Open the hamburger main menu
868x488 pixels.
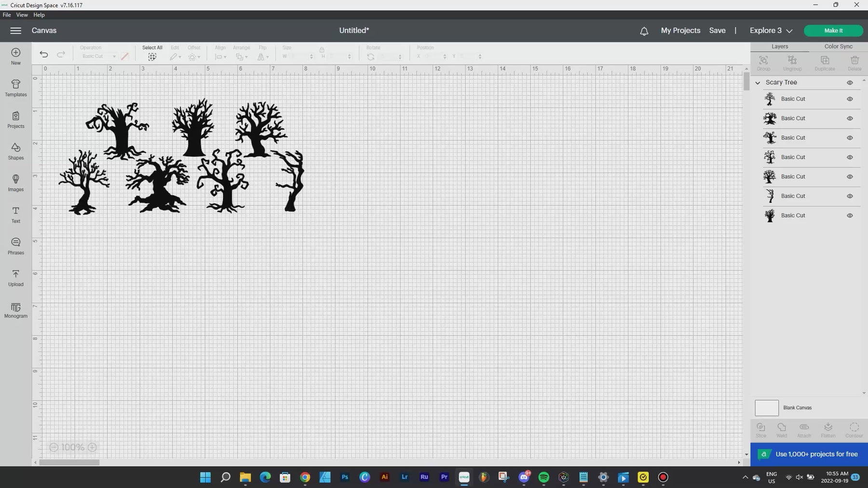coord(15,30)
